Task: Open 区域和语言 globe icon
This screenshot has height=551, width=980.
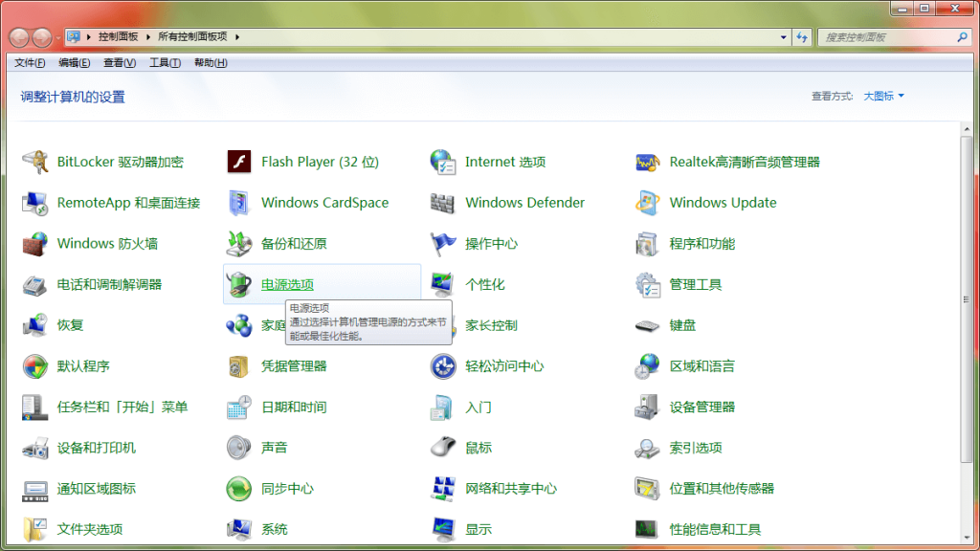Action: click(647, 366)
